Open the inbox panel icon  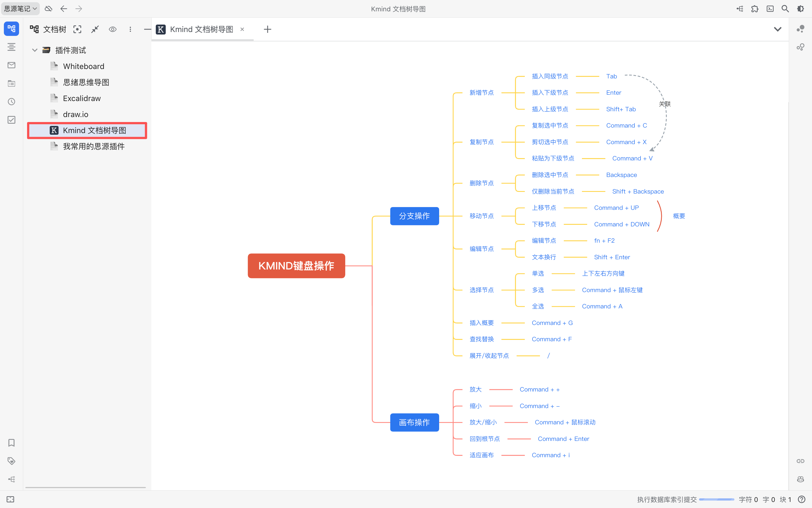(x=11, y=65)
